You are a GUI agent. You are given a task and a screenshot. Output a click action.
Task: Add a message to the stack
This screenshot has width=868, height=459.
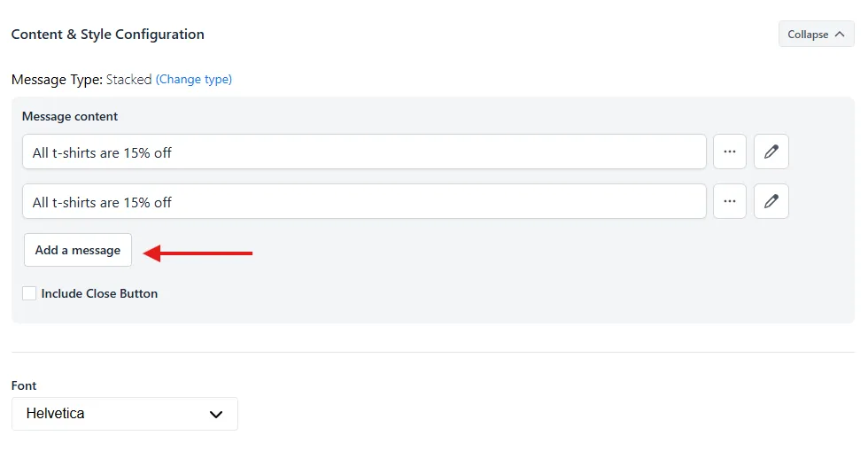(x=78, y=250)
